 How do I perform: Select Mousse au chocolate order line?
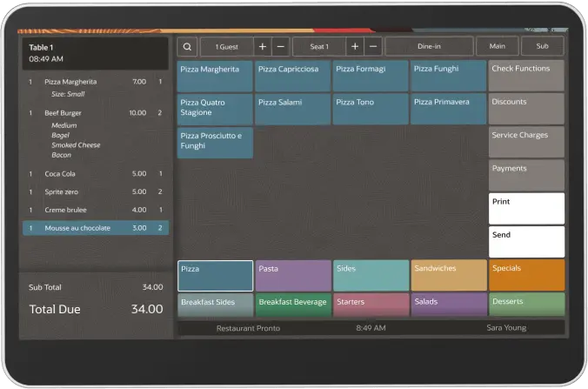[95, 228]
